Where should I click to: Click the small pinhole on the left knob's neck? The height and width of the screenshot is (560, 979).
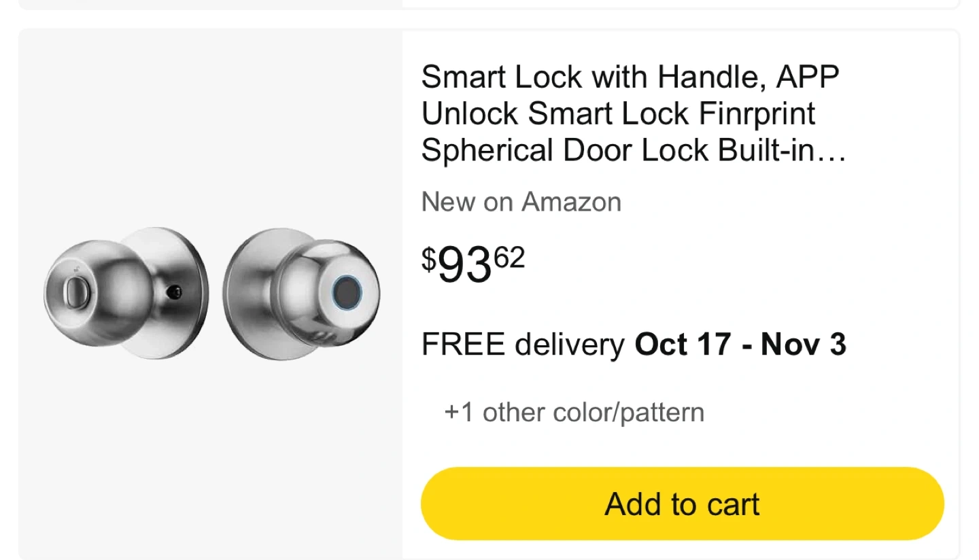pos(176,292)
